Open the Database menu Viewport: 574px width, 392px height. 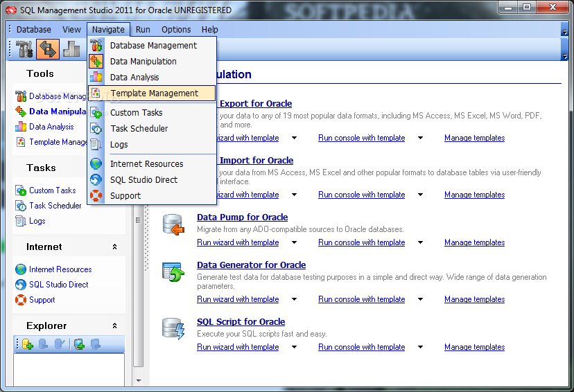(34, 30)
